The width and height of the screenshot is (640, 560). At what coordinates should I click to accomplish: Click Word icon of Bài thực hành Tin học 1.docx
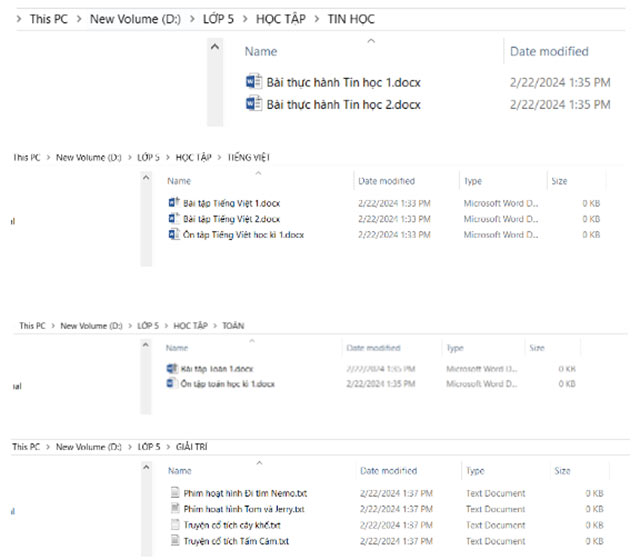252,81
